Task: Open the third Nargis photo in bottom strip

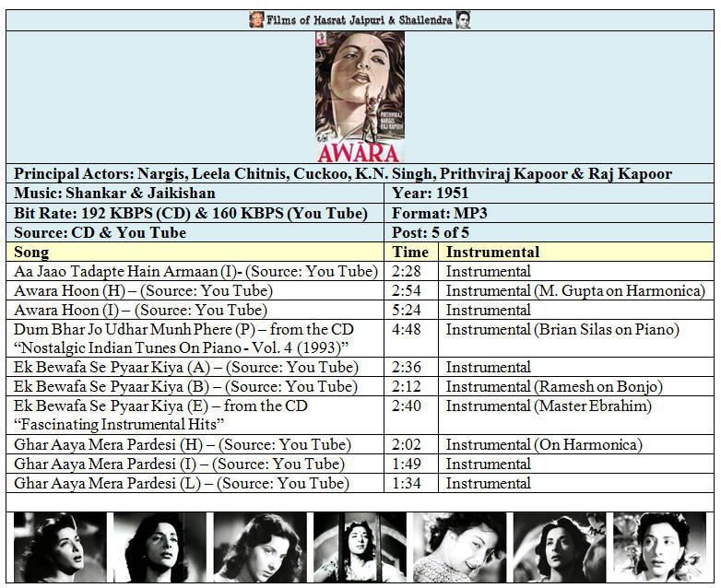Action: click(x=260, y=547)
